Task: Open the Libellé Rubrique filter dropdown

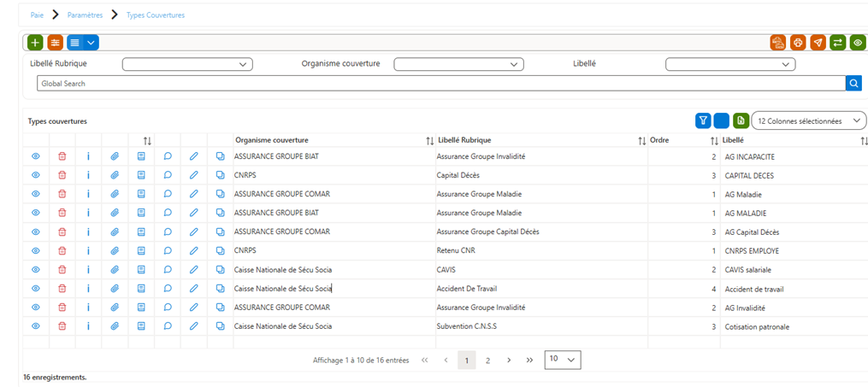Action: (x=187, y=64)
